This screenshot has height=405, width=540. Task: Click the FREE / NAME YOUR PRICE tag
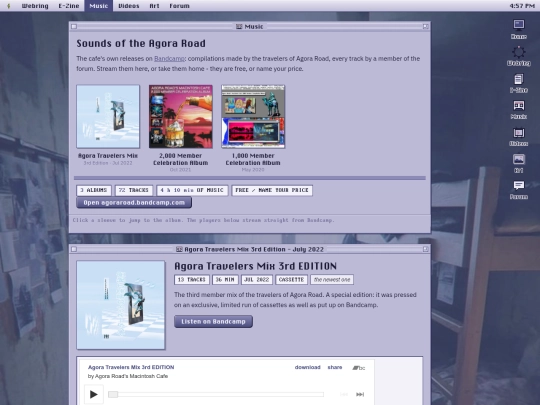(x=272, y=190)
